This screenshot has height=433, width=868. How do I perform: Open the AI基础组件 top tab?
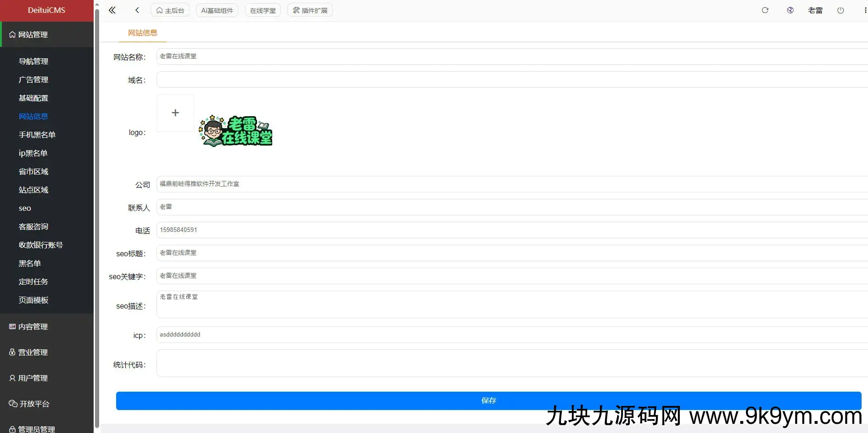(217, 10)
